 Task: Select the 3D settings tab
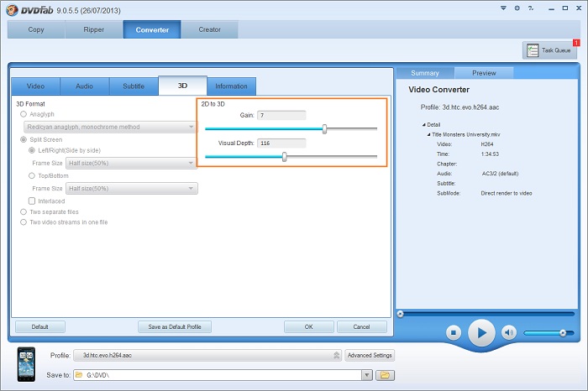182,86
